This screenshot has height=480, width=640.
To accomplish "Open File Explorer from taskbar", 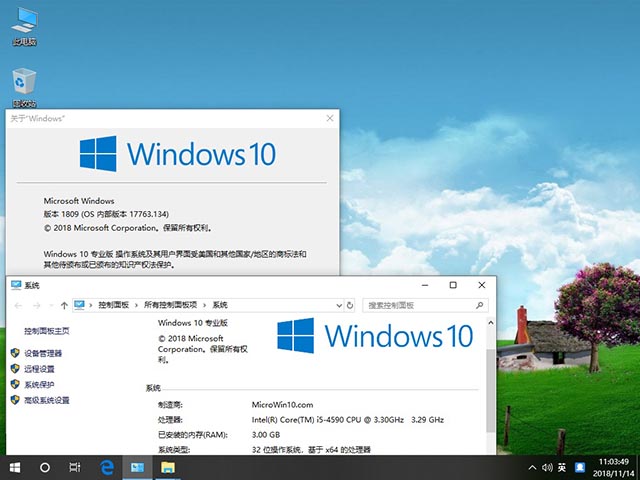I will coord(168,467).
